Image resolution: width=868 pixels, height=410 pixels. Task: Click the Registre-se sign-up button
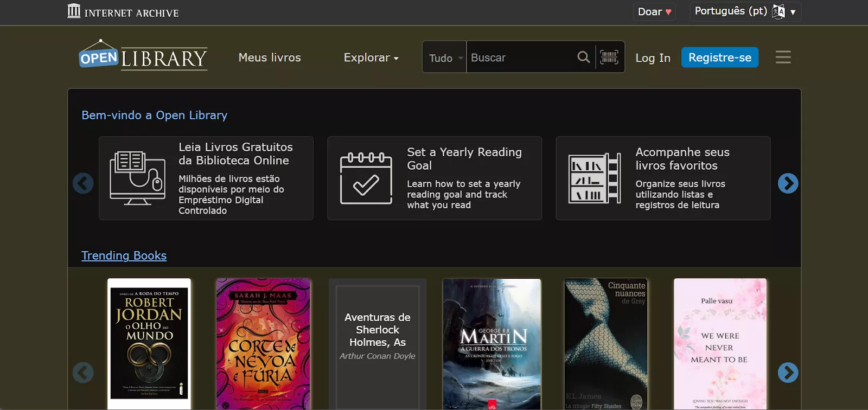click(720, 57)
